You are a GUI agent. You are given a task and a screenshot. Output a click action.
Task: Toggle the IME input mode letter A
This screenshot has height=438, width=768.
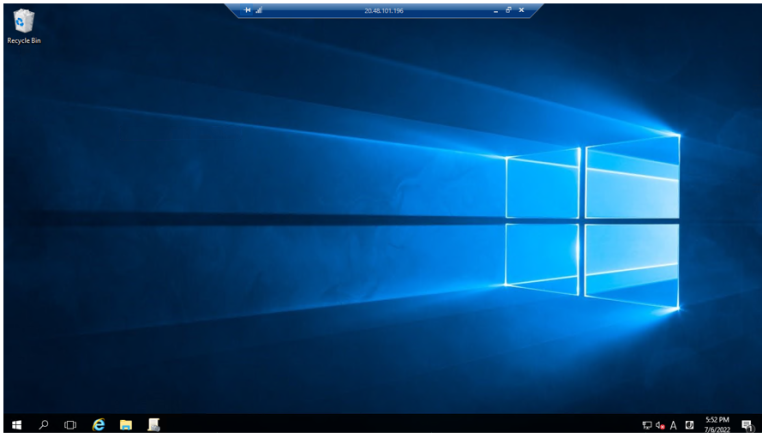pos(673,425)
